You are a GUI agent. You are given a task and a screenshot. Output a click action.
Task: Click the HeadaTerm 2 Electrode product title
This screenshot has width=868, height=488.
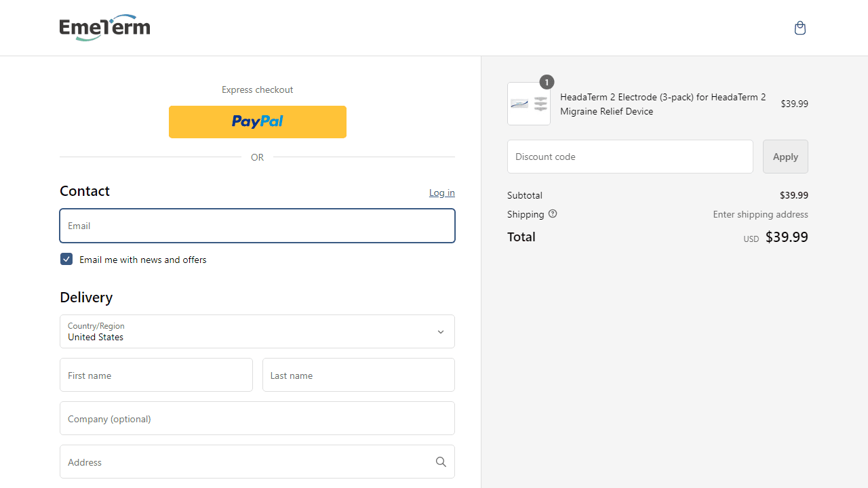[x=663, y=104]
